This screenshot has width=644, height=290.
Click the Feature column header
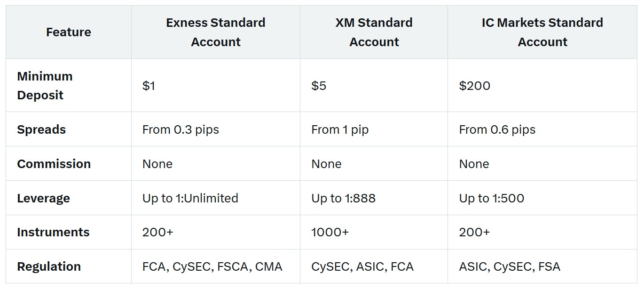69,32
